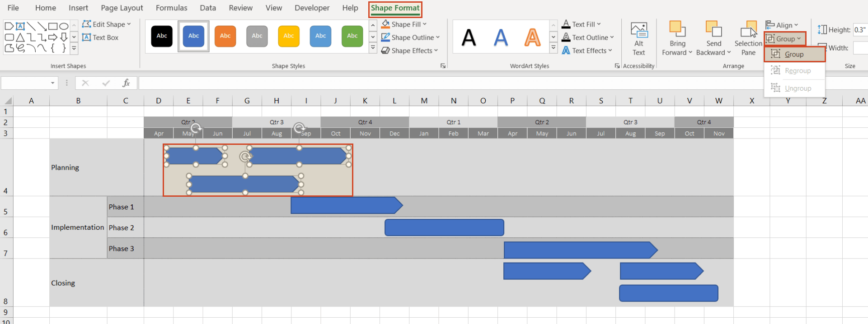The width and height of the screenshot is (868, 324).
Task: Switch to the Page Layout tab
Action: [122, 8]
